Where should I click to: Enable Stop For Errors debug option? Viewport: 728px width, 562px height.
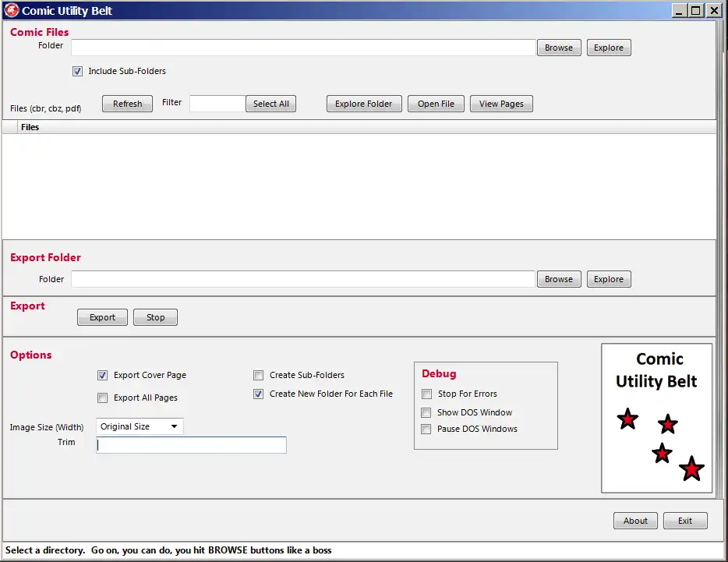coord(426,394)
